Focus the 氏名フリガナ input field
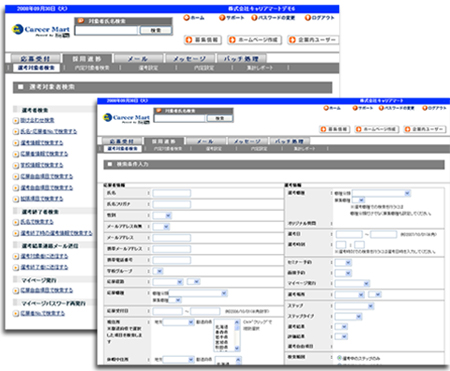 [x=172, y=204]
